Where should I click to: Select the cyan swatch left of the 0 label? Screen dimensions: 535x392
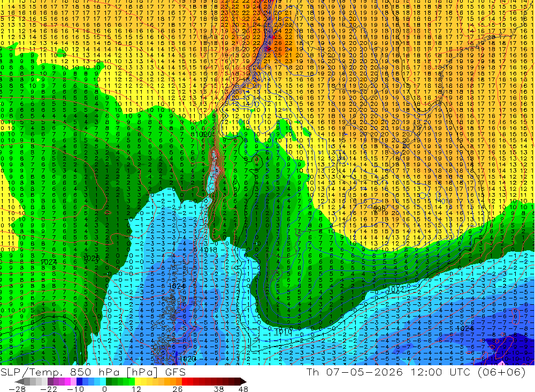pyautogui.click(x=103, y=381)
